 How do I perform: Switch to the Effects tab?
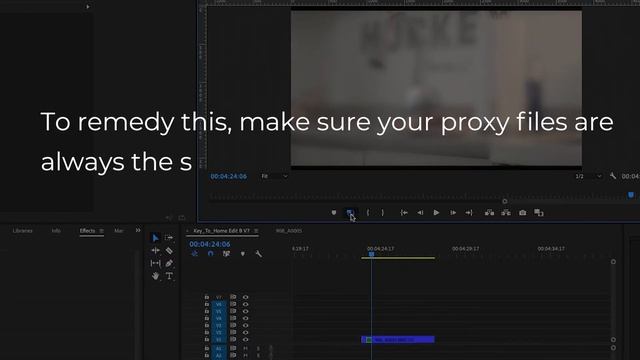pos(87,231)
